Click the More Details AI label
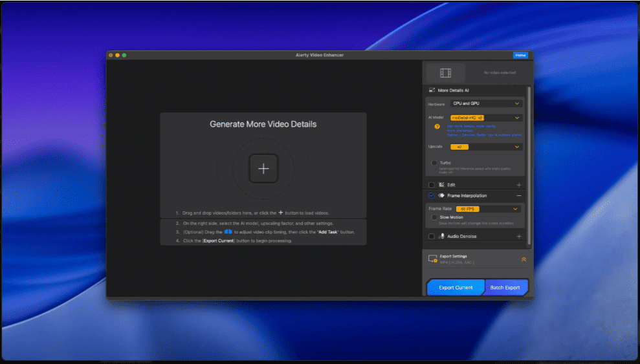The image size is (640, 364). (453, 91)
